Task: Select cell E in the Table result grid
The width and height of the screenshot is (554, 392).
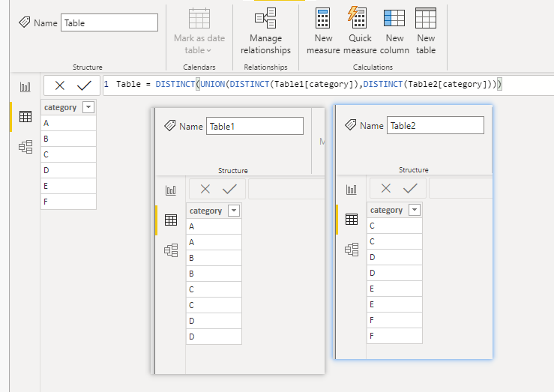Action: coord(68,186)
